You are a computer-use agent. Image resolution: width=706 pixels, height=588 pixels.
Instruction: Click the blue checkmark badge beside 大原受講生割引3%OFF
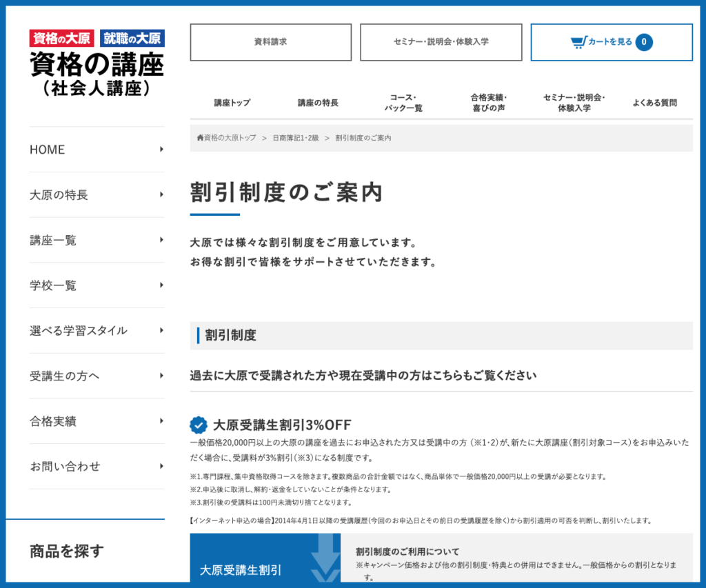(x=198, y=425)
